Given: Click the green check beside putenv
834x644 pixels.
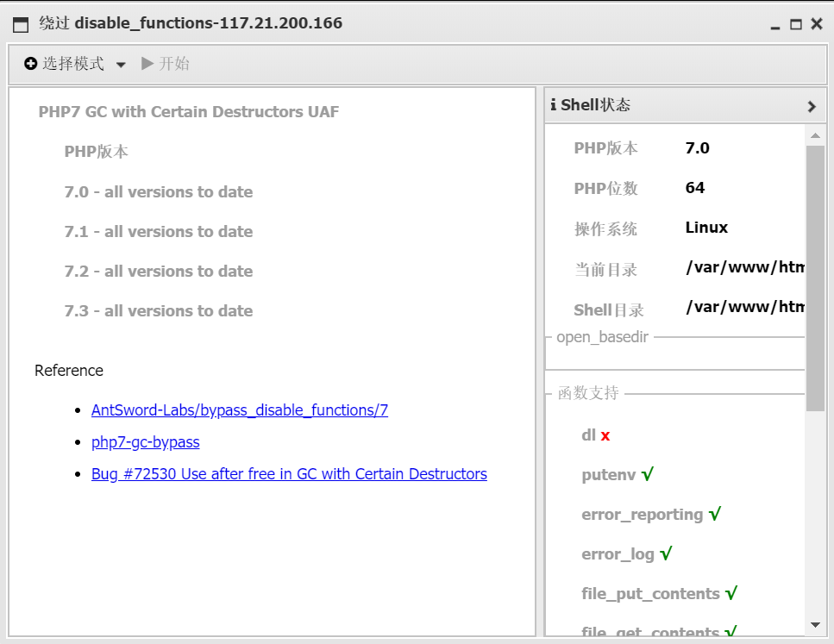Looking at the screenshot, I should [648, 474].
